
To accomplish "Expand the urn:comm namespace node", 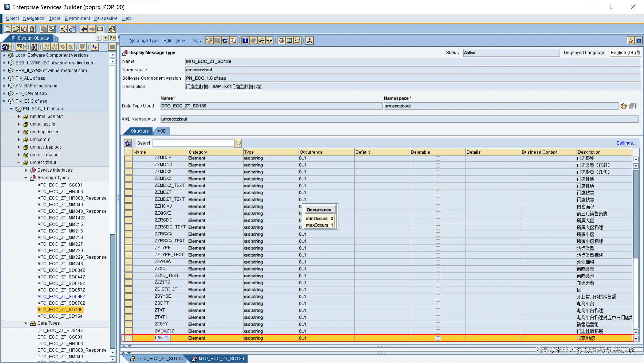I will click(19, 139).
